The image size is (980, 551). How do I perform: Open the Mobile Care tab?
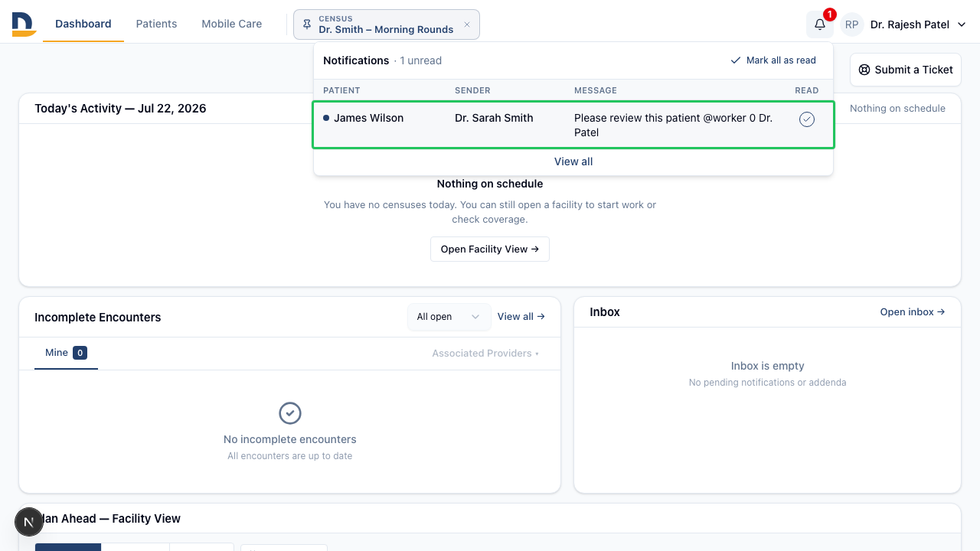coord(232,24)
